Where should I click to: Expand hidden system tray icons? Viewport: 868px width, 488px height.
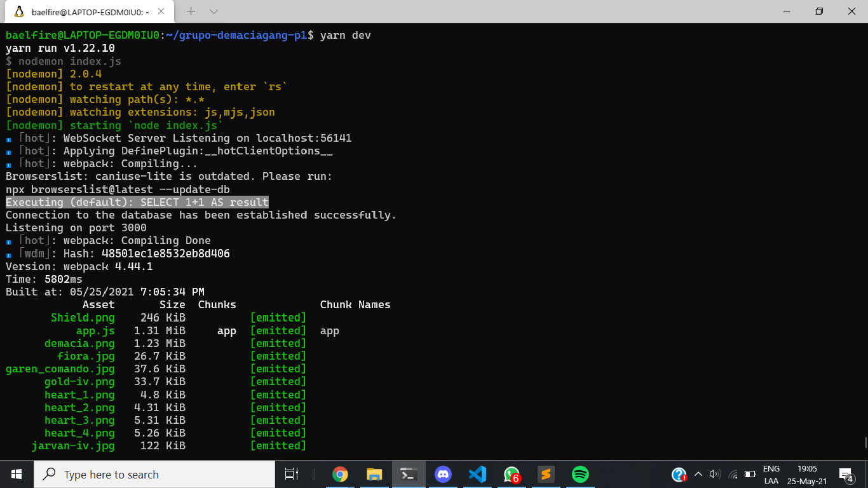pos(698,474)
